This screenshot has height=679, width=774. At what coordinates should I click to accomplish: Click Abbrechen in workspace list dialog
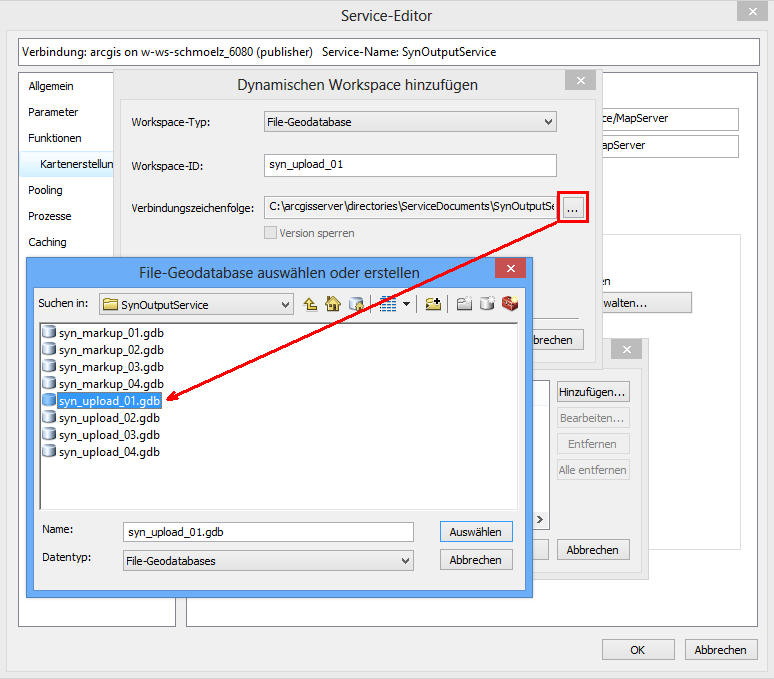click(x=593, y=550)
